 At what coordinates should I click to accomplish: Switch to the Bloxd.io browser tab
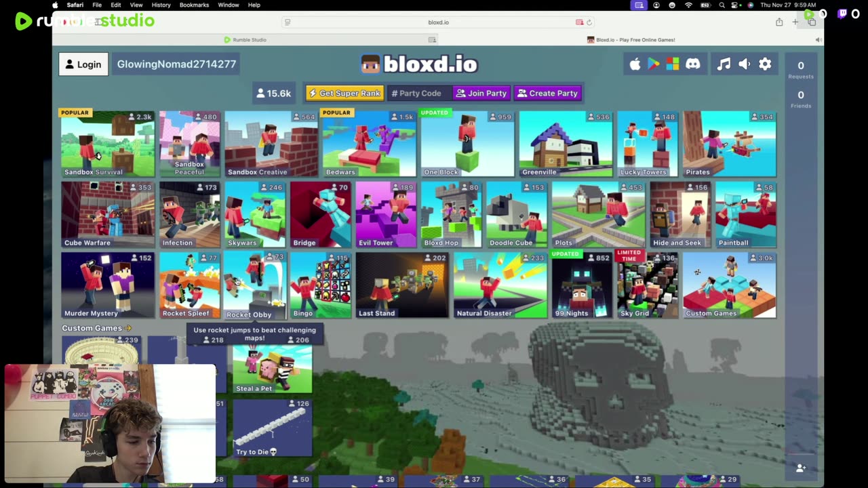pos(631,40)
